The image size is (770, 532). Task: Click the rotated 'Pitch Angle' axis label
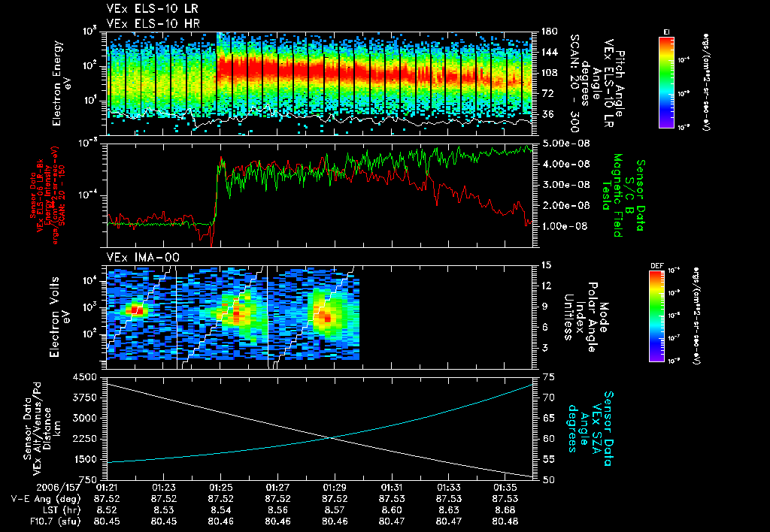pos(620,84)
